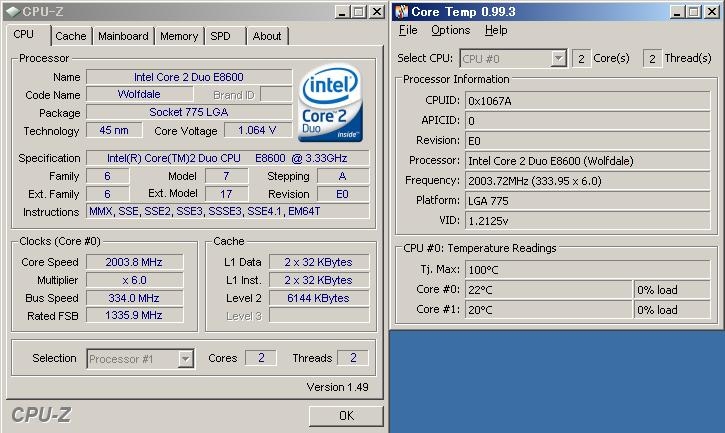Open the File menu in Core Temp
The height and width of the screenshot is (433, 725).
click(x=408, y=30)
